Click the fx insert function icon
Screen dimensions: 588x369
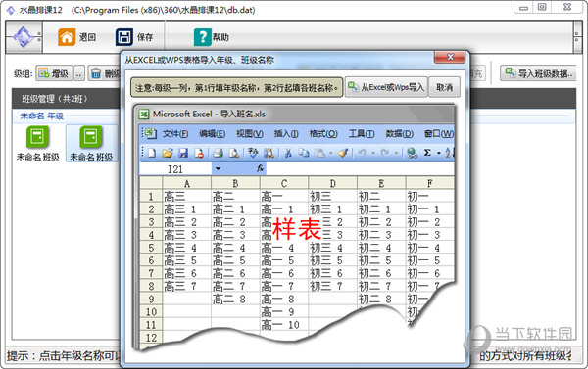pyautogui.click(x=261, y=169)
